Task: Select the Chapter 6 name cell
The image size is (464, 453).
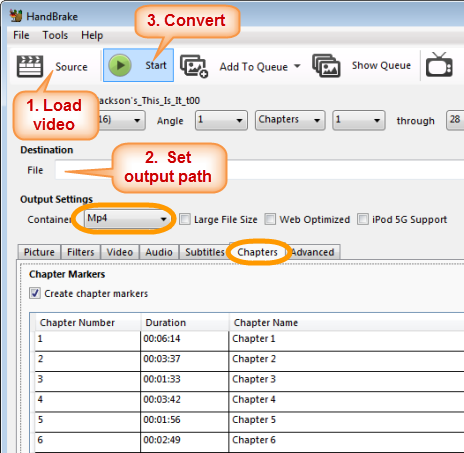Action: coord(347,442)
